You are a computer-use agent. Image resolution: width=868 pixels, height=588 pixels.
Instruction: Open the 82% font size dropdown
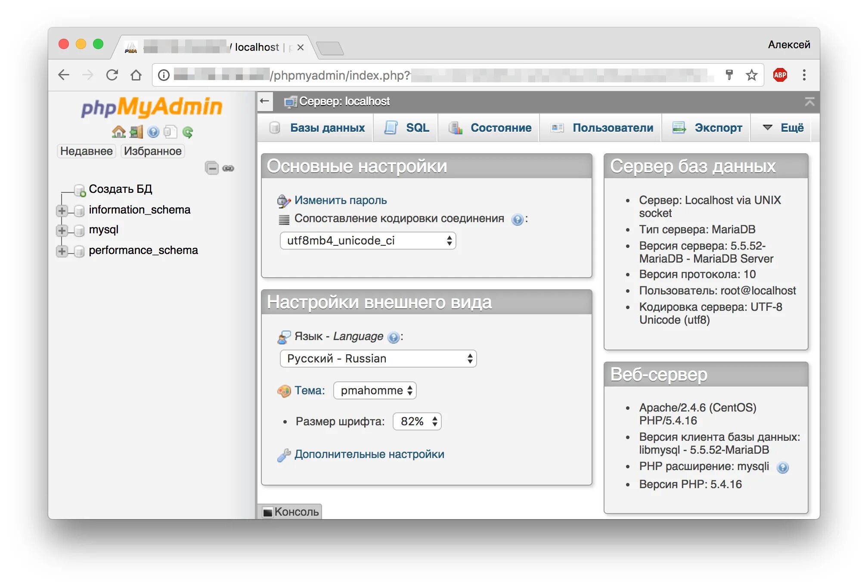click(x=417, y=421)
